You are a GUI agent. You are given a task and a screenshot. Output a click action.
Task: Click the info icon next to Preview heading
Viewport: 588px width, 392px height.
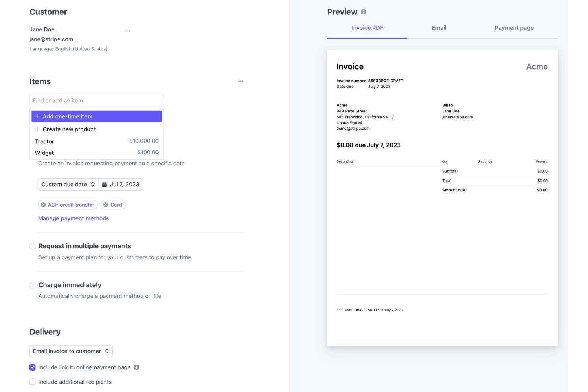363,12
